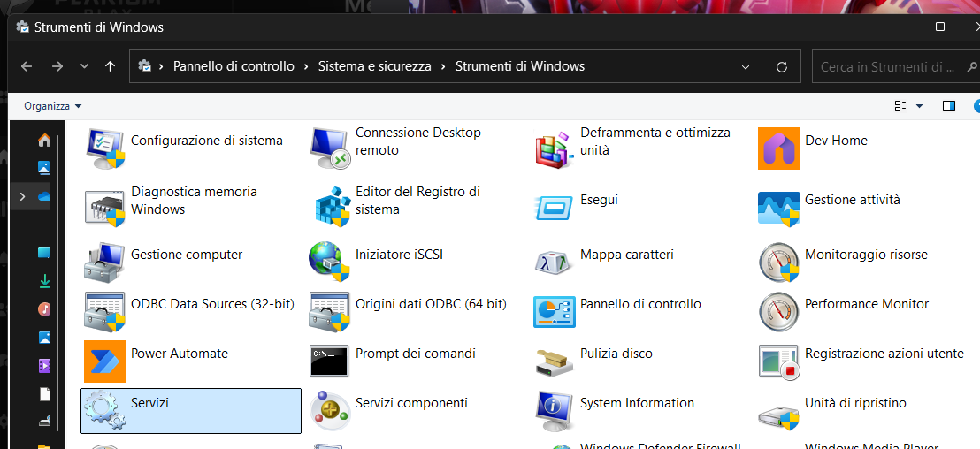Expand chevron after Sistema e sicurezza

coord(443,66)
